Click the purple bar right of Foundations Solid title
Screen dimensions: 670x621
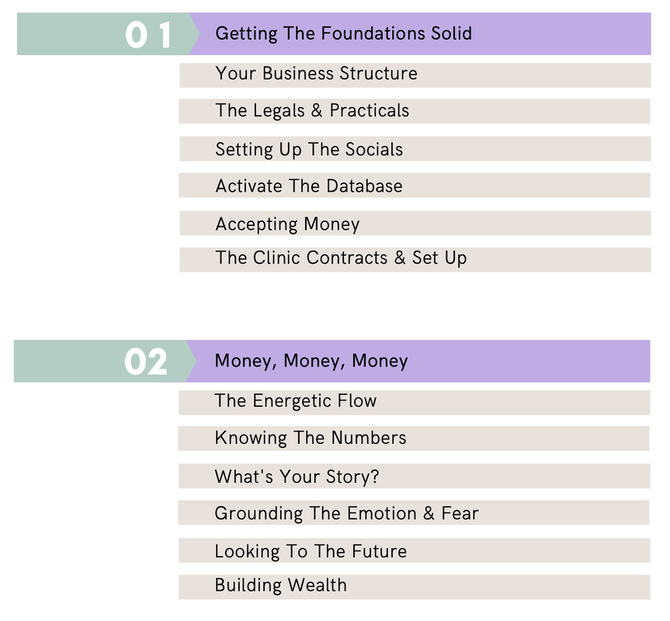tap(560, 34)
